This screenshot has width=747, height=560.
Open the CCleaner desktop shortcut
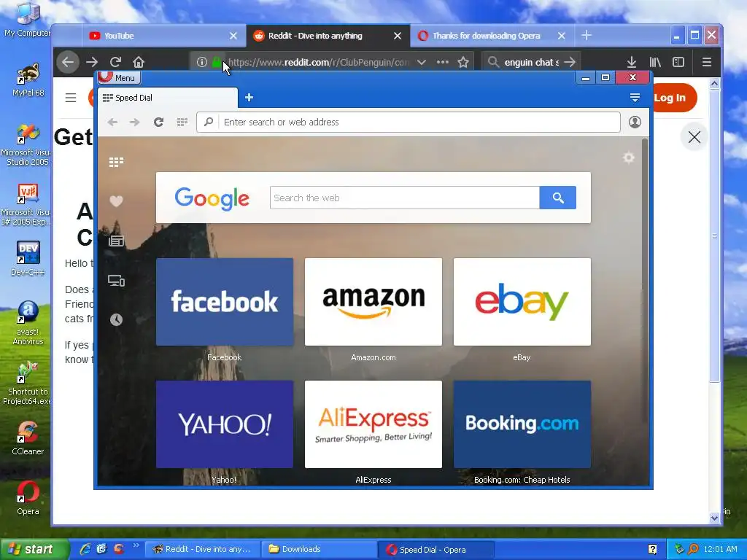[x=28, y=437]
